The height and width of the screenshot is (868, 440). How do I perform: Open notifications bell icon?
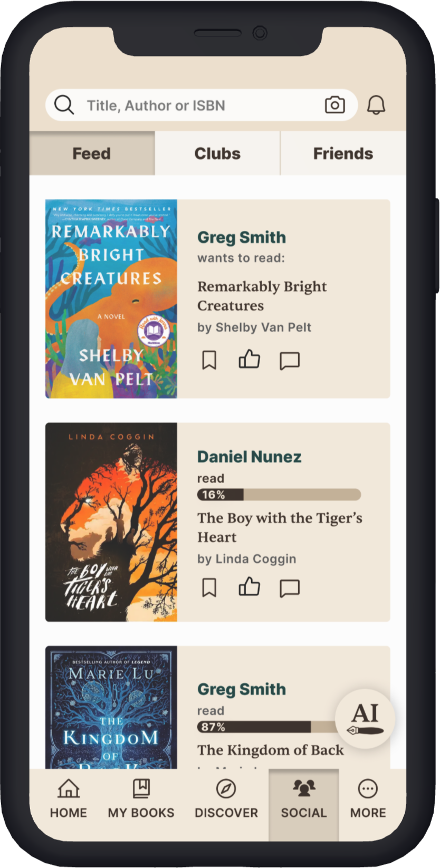376,105
